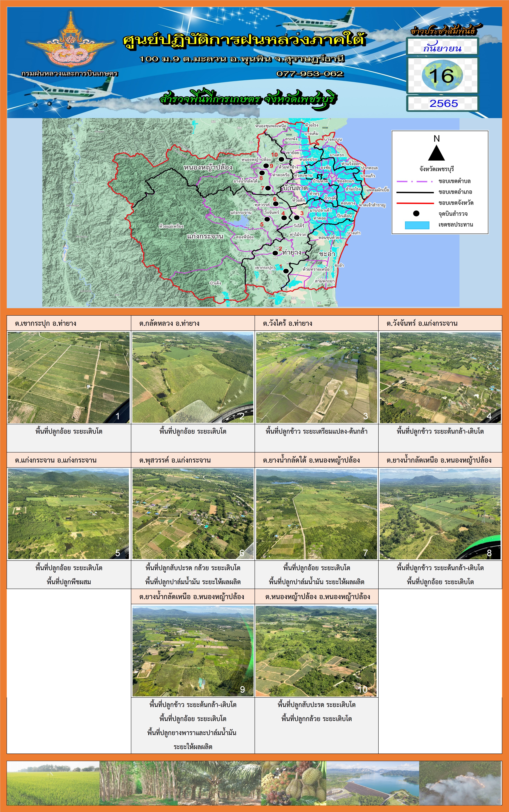Viewport: 509px width, 812px height.
Task: Click the address line 100 ม.9 ต.มะลวน
Action: [x=242, y=59]
